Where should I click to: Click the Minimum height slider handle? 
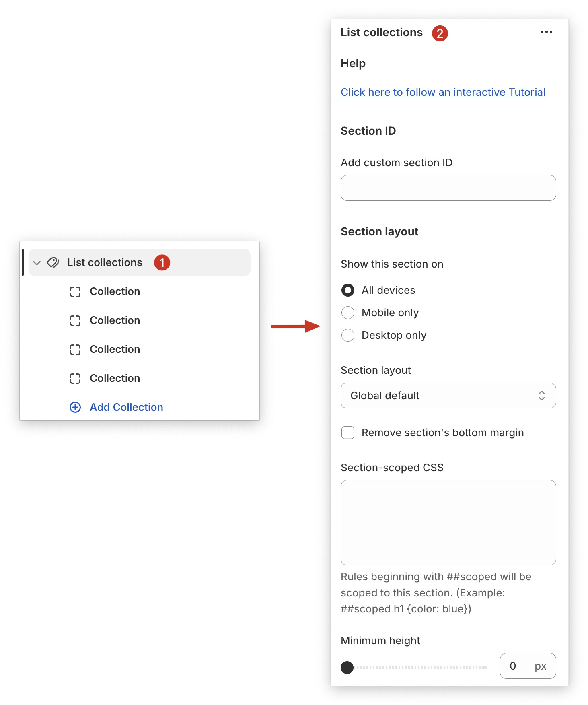pos(347,667)
